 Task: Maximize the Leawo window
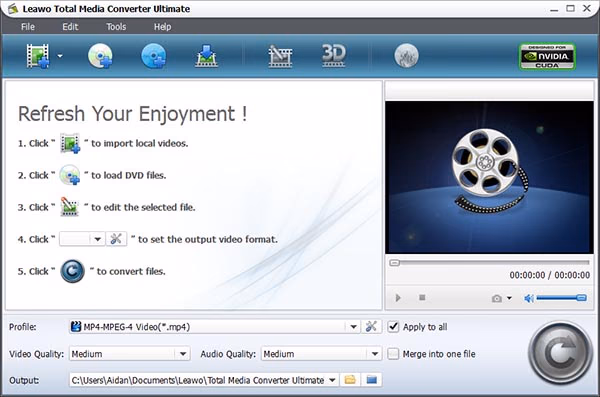(570, 8)
